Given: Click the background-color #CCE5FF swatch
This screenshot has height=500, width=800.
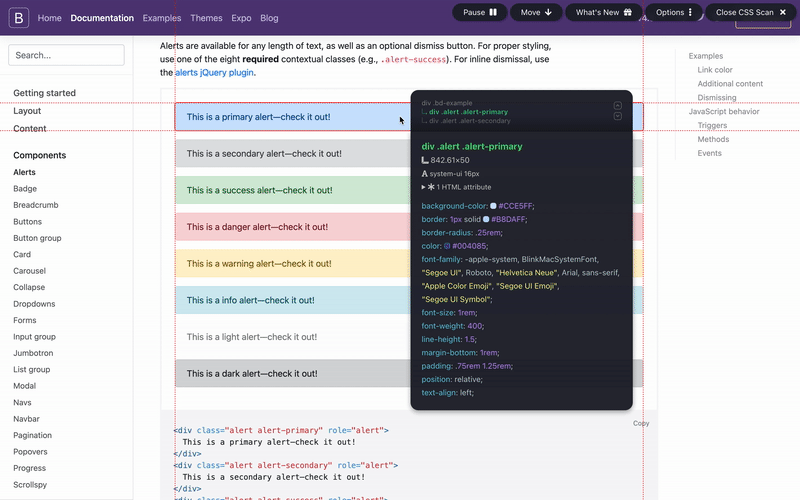Looking at the screenshot, I should [493, 206].
